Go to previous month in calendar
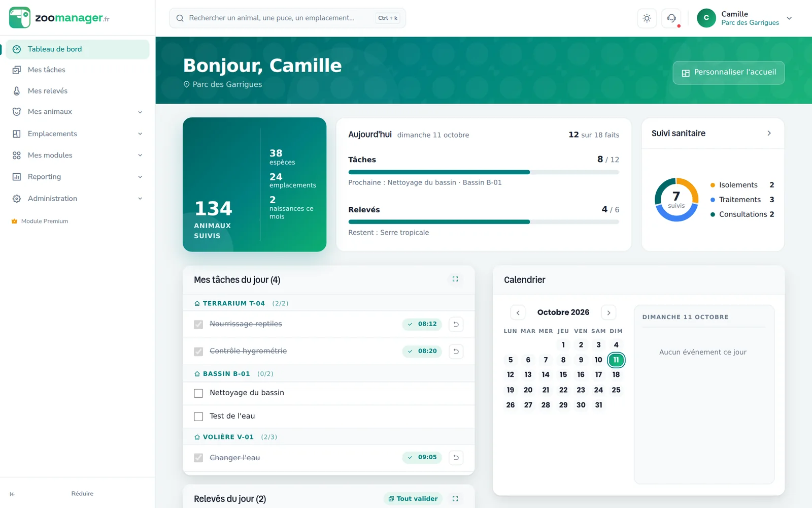 click(x=518, y=312)
